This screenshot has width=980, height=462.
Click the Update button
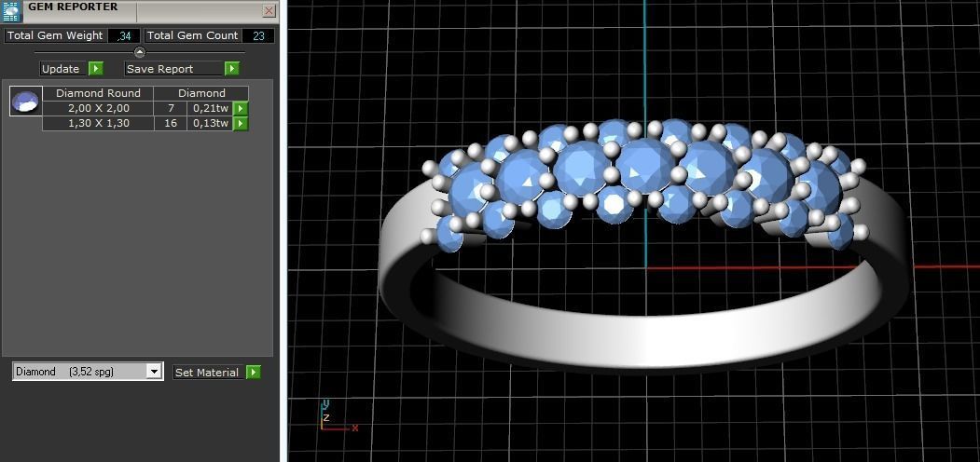tap(61, 69)
